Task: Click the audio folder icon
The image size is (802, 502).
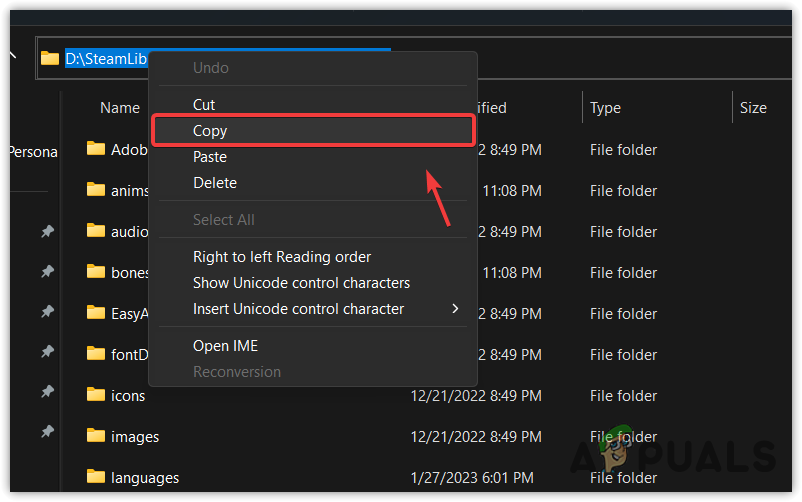Action: 96,231
